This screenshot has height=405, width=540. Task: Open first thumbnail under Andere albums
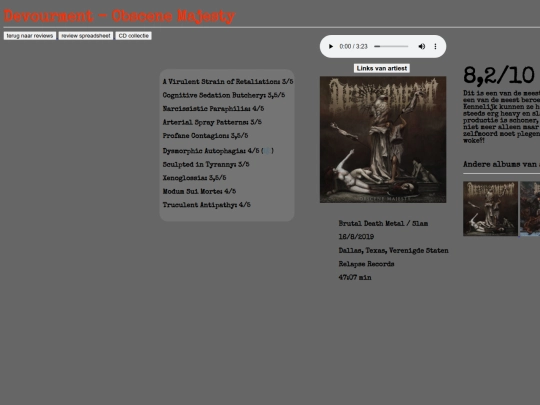[490, 209]
